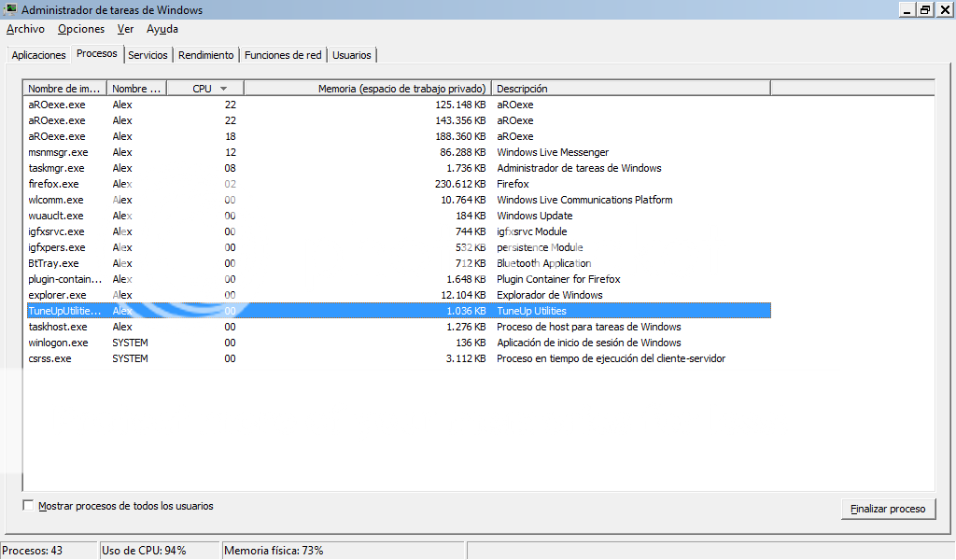Image resolution: width=956 pixels, height=560 pixels.
Task: Open the Ayuda menu
Action: [162, 29]
